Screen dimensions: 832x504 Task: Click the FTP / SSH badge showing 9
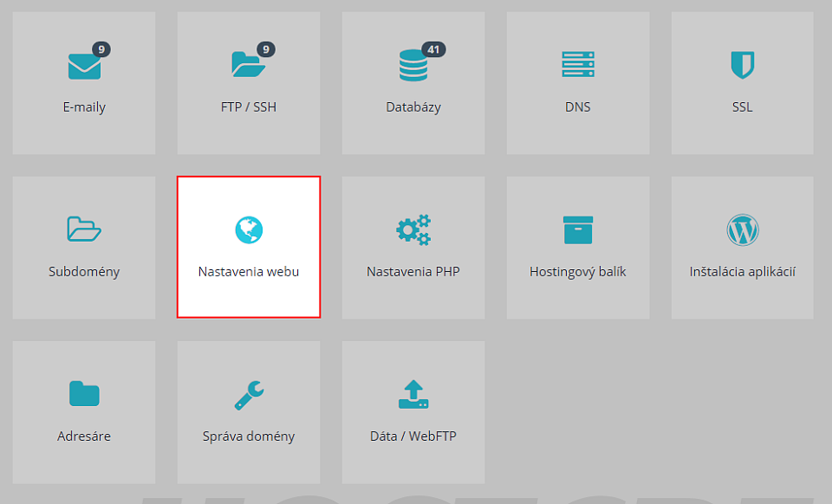[x=266, y=50]
